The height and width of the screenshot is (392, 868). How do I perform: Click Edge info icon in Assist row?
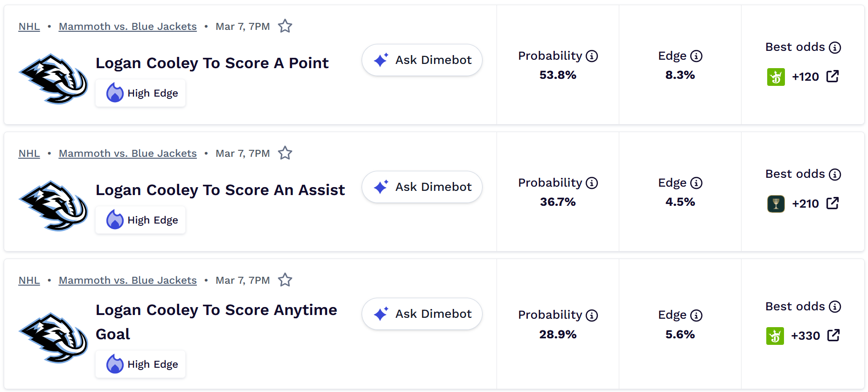(696, 183)
